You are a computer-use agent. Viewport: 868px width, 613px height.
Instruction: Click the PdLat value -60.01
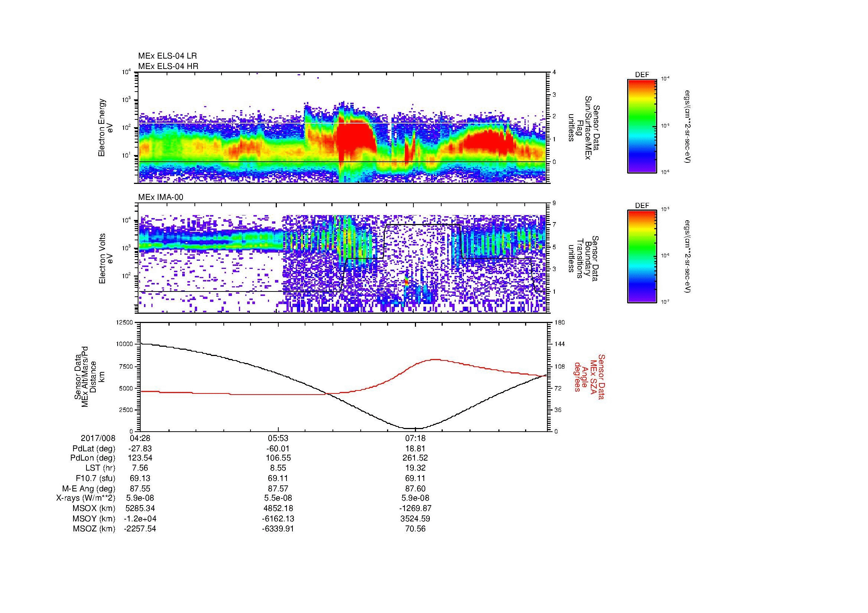pos(278,449)
